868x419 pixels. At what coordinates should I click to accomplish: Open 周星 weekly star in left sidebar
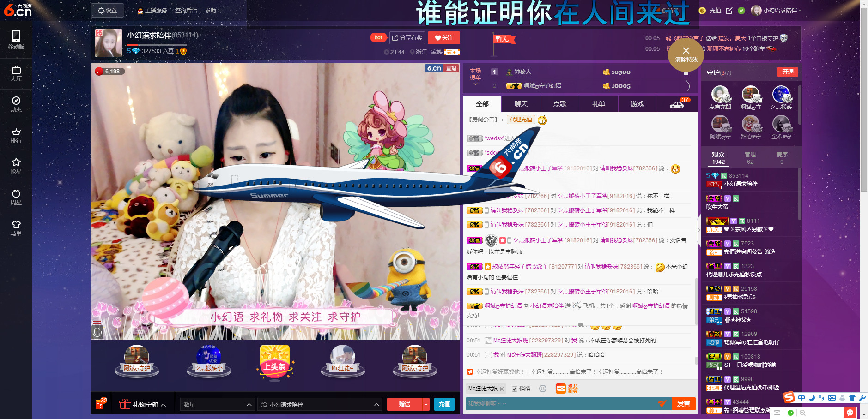pos(16,197)
